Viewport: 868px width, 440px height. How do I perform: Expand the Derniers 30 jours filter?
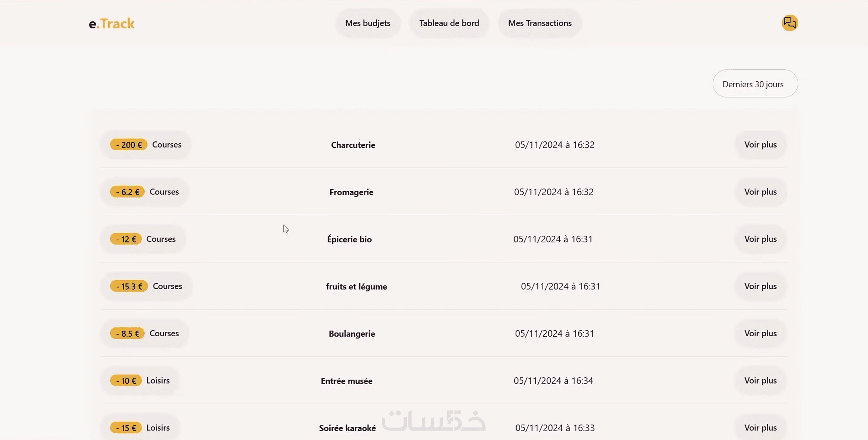[755, 84]
